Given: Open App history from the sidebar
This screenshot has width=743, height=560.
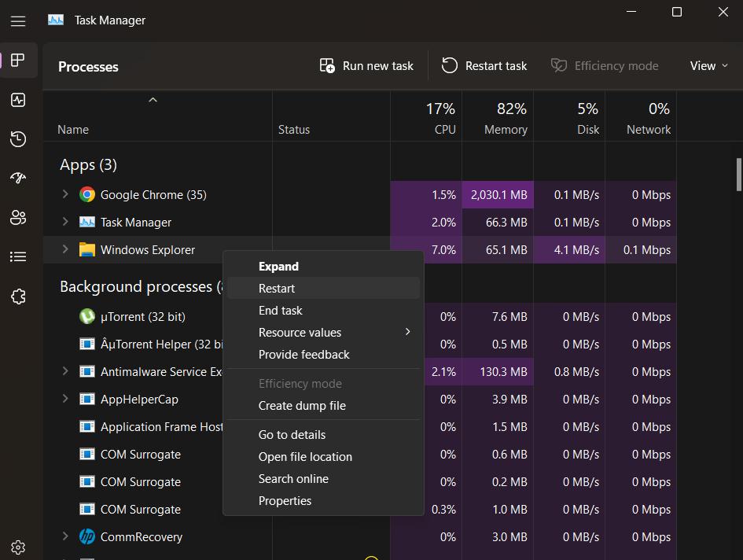Looking at the screenshot, I should (x=18, y=139).
